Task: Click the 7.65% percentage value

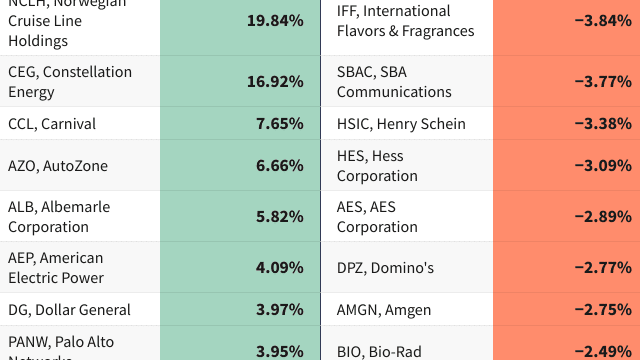Action: click(280, 124)
